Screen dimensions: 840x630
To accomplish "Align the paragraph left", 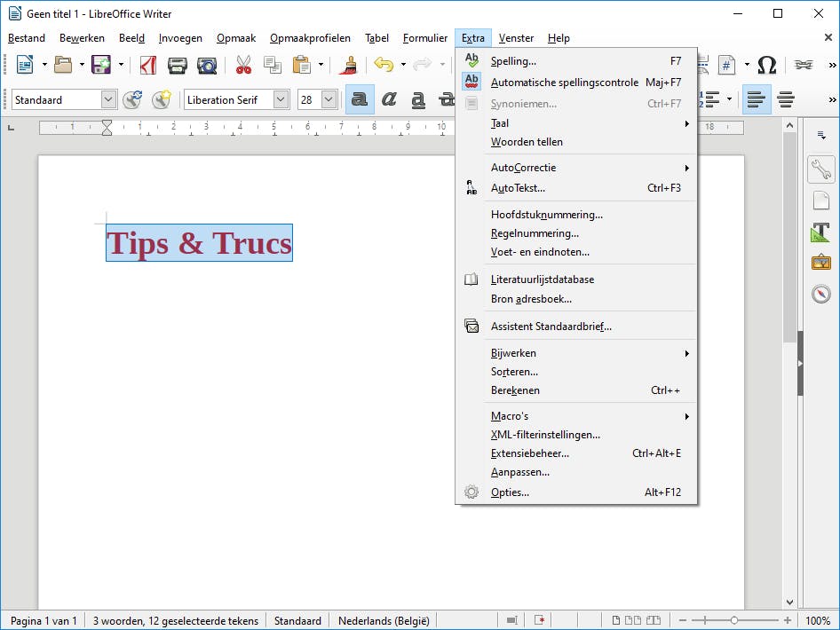I will 756,99.
